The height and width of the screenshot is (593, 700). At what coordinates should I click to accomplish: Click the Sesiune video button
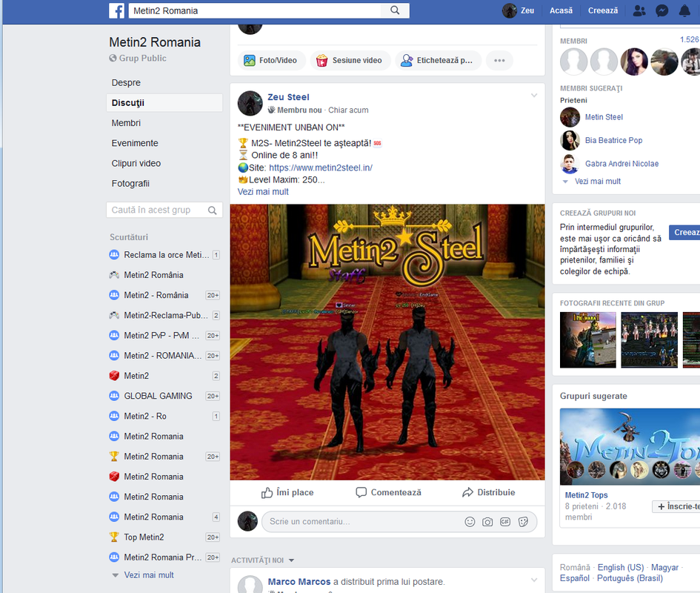(350, 60)
